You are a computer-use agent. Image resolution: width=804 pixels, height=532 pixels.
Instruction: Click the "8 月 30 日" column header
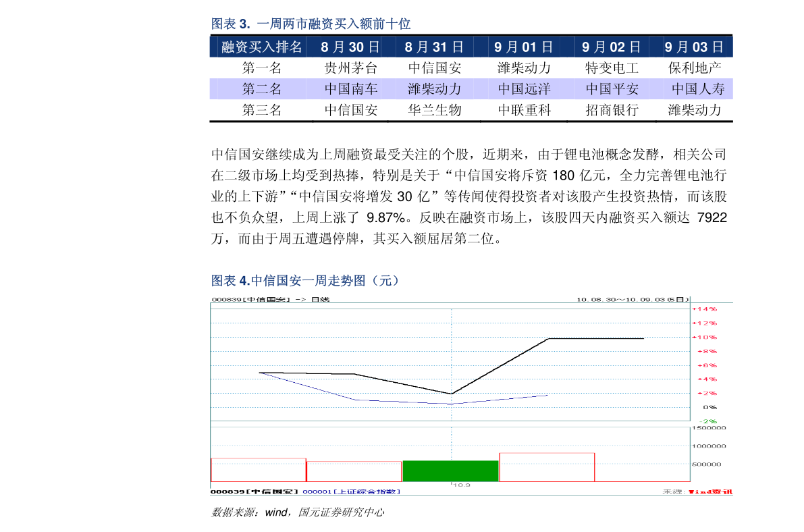(350, 47)
